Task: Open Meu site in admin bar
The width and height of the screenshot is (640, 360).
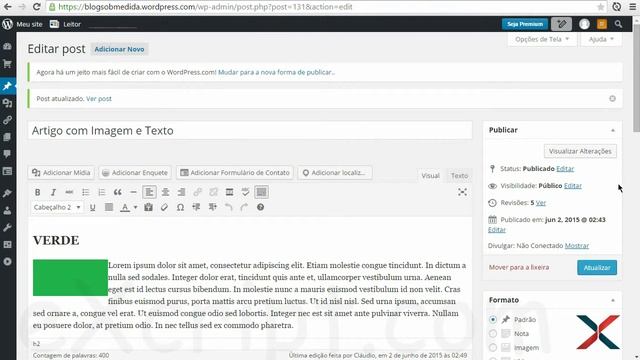Action: pos(22,24)
